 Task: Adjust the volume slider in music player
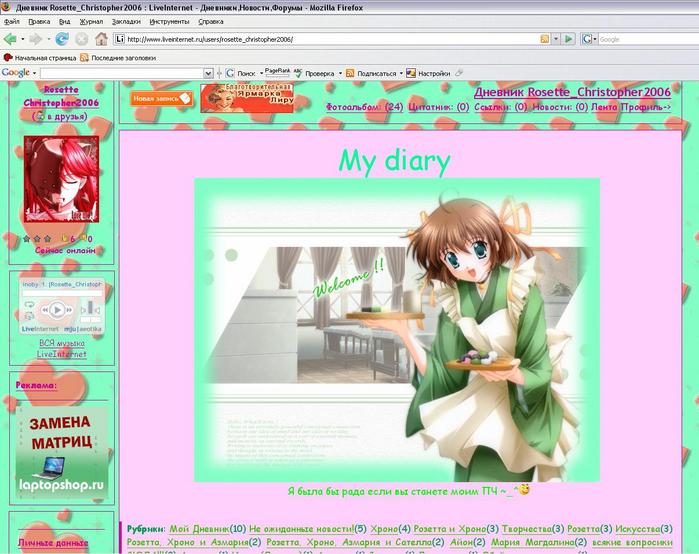coord(90,309)
